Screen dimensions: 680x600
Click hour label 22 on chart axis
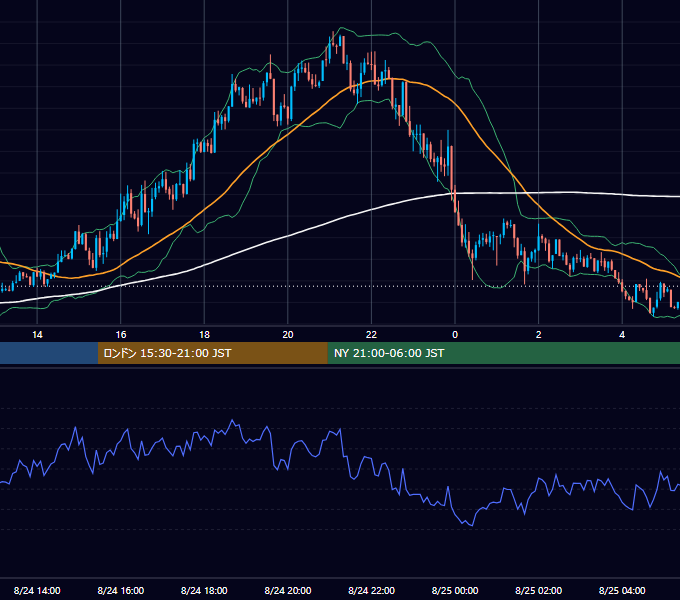[x=371, y=335]
